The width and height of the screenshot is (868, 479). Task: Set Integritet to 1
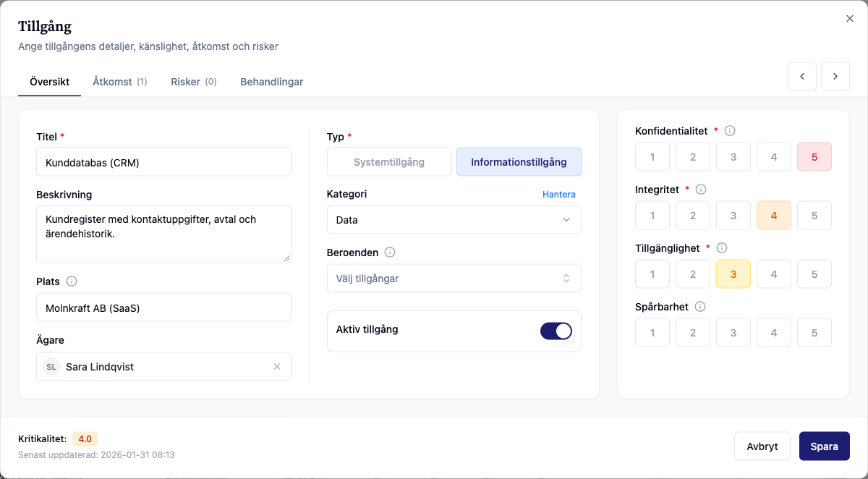point(652,216)
